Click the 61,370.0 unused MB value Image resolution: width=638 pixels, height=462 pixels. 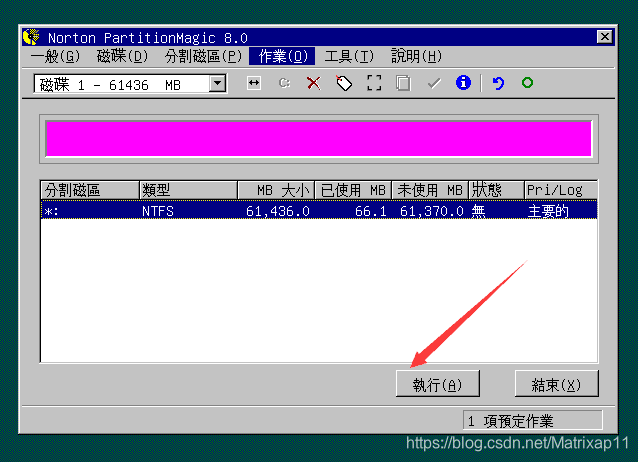point(432,211)
